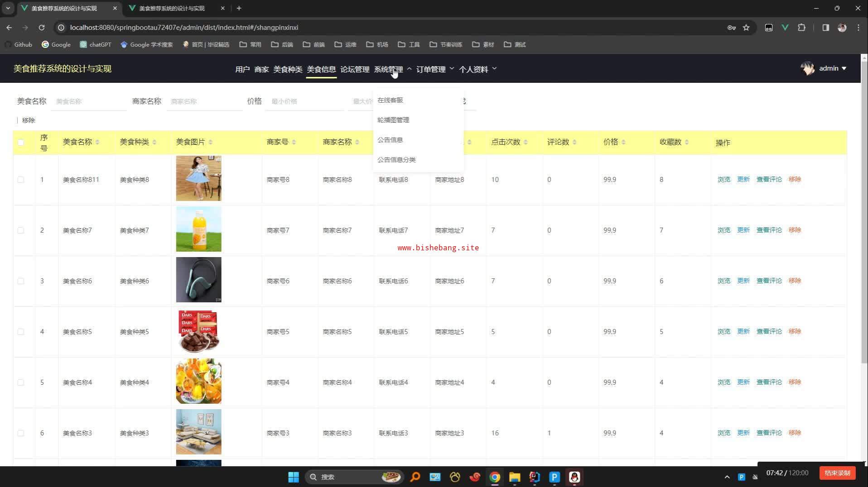Select the checkbox for row 4
The height and width of the screenshot is (487, 868).
coord(21,332)
